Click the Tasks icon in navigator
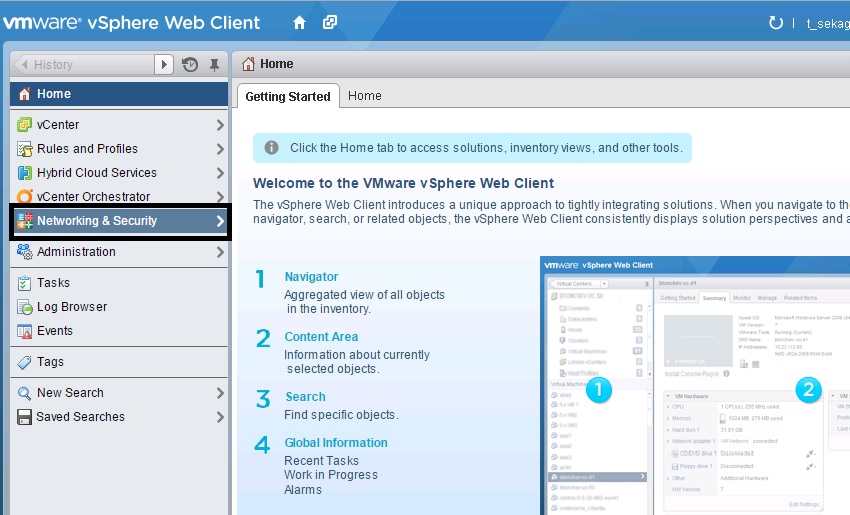Viewport: 850px width, 515px height. 25,283
